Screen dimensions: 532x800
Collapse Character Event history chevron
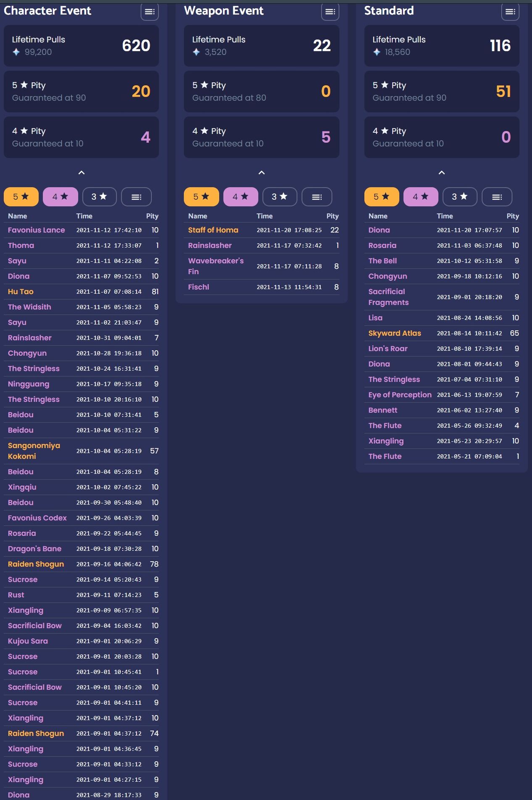(82, 173)
